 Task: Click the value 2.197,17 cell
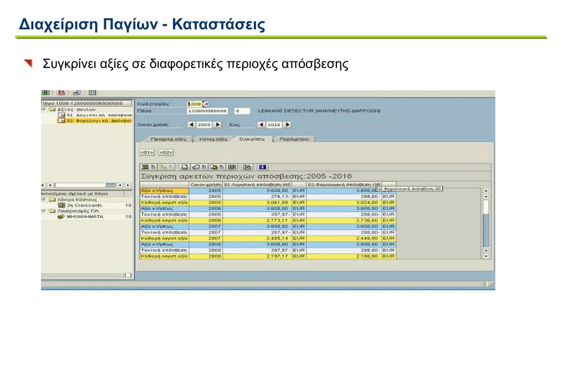[x=258, y=256]
